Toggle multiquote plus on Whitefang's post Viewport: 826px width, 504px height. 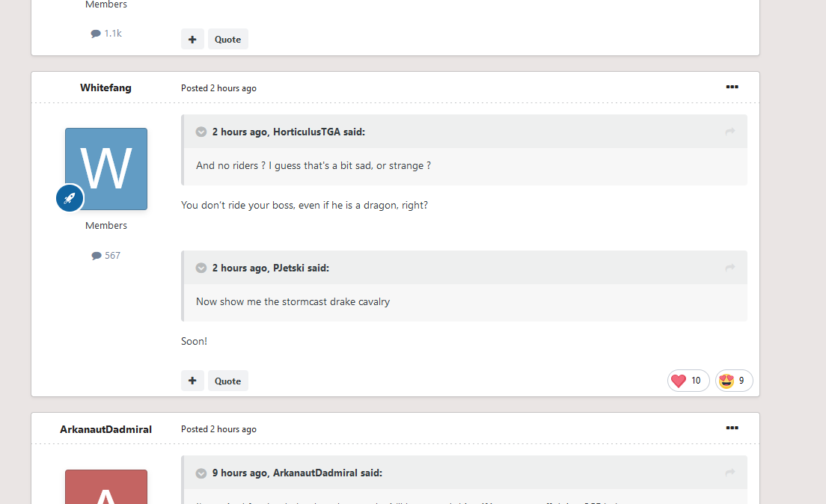[192, 381]
